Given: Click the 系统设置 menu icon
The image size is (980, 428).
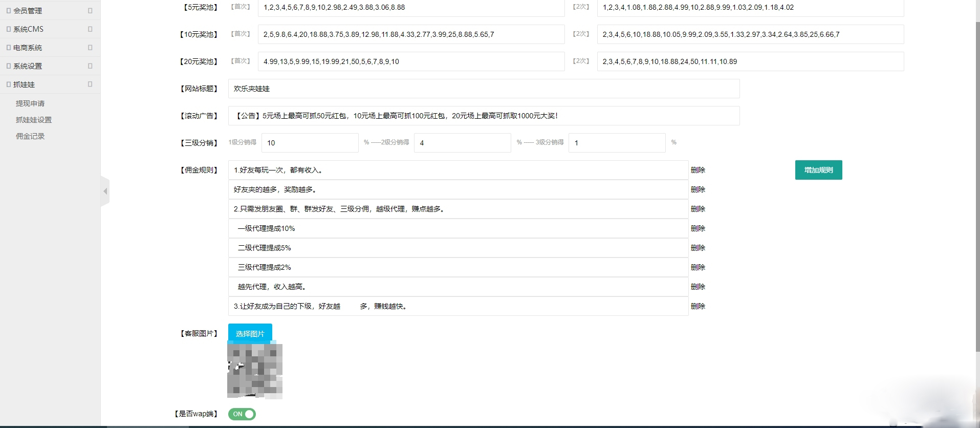Looking at the screenshot, I should [x=8, y=66].
